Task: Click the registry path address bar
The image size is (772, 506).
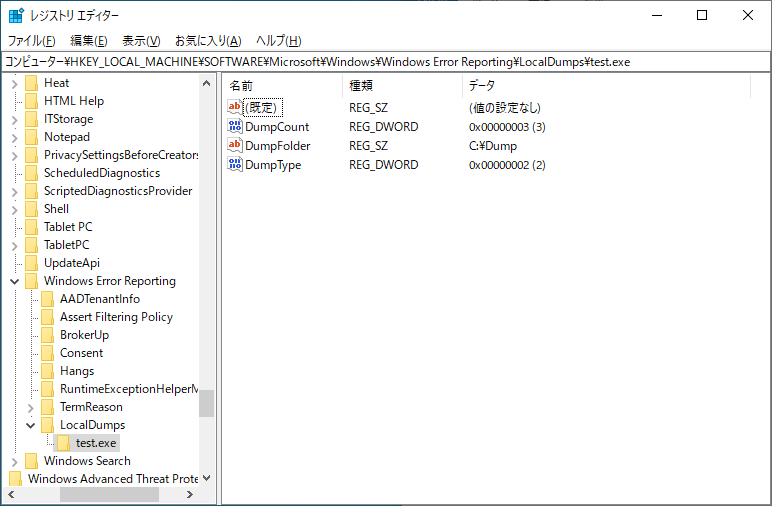Action: pos(386,62)
